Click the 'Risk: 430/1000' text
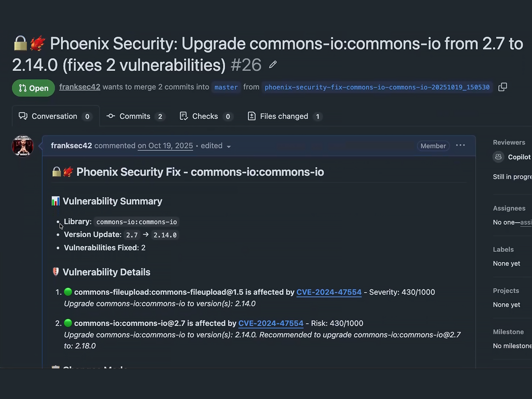 pos(337,323)
